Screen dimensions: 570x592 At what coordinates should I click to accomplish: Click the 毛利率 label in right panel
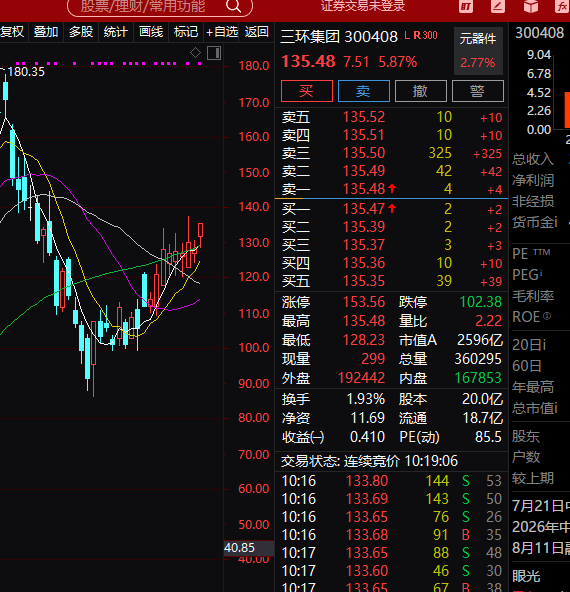pos(533,296)
